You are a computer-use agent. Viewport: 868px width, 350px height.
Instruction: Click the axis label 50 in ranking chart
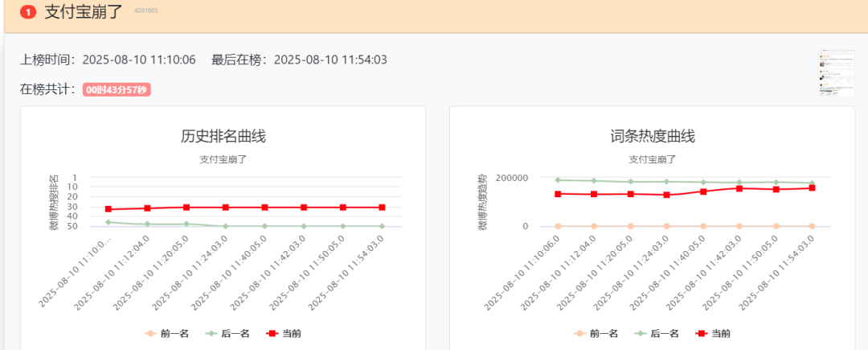tap(74, 227)
